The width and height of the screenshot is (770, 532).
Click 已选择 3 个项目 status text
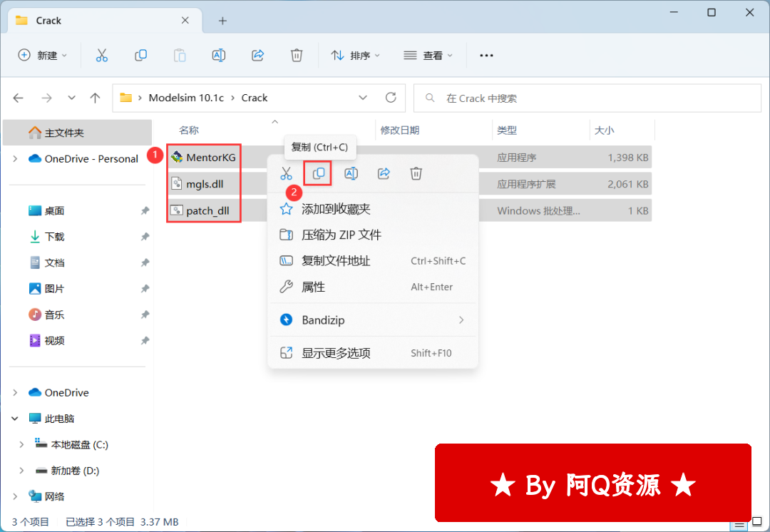101,522
